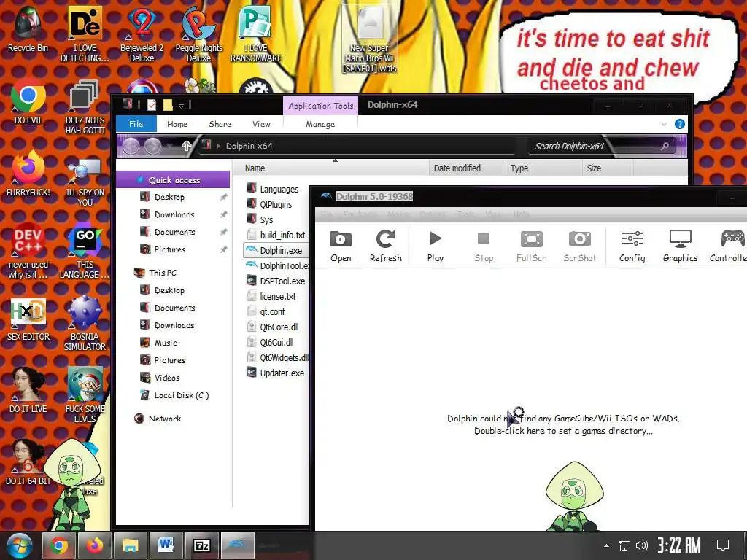
Task: Select license.txt file
Action: pyautogui.click(x=271, y=296)
